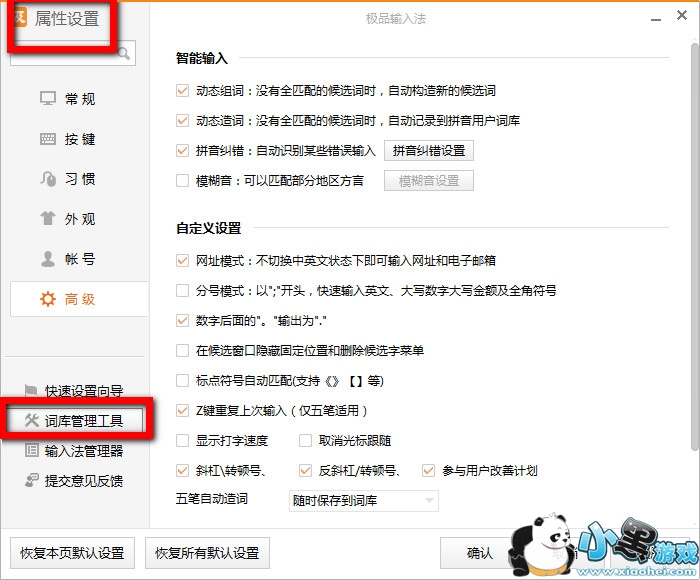Viewport: 700px width, 580px height.
Task: Click the flag icon of 快速设置向导
Action: click(31, 391)
